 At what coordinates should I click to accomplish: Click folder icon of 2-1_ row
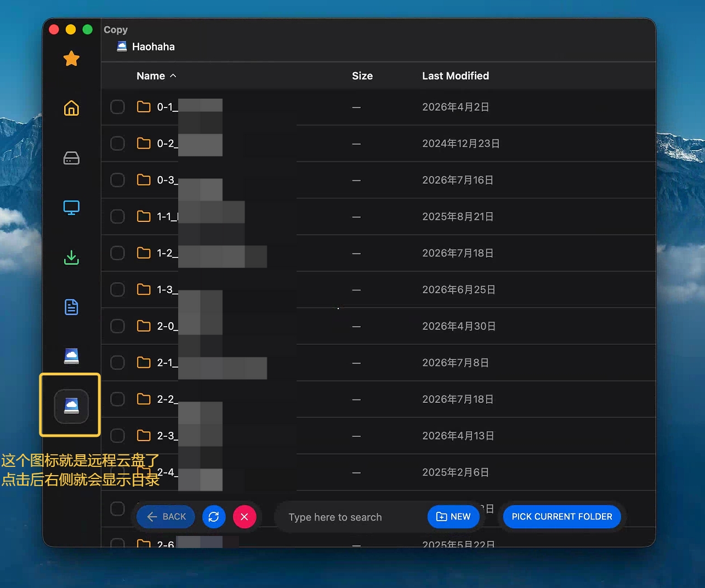(x=144, y=362)
